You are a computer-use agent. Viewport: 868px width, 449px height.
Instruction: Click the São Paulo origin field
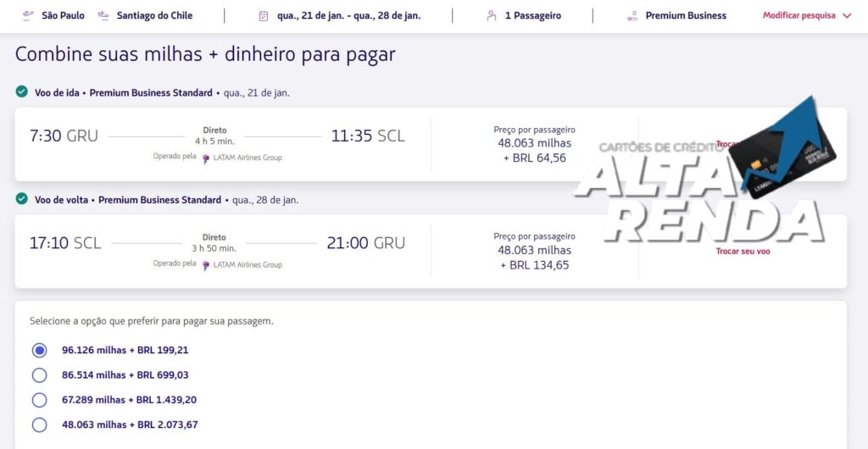click(63, 15)
